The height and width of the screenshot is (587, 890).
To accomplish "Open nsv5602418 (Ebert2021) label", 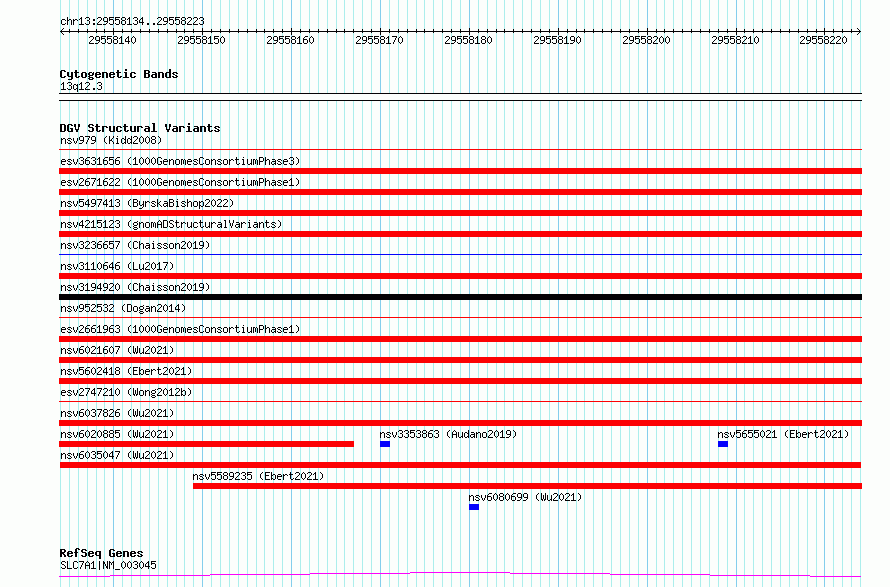I will pyautogui.click(x=126, y=371).
